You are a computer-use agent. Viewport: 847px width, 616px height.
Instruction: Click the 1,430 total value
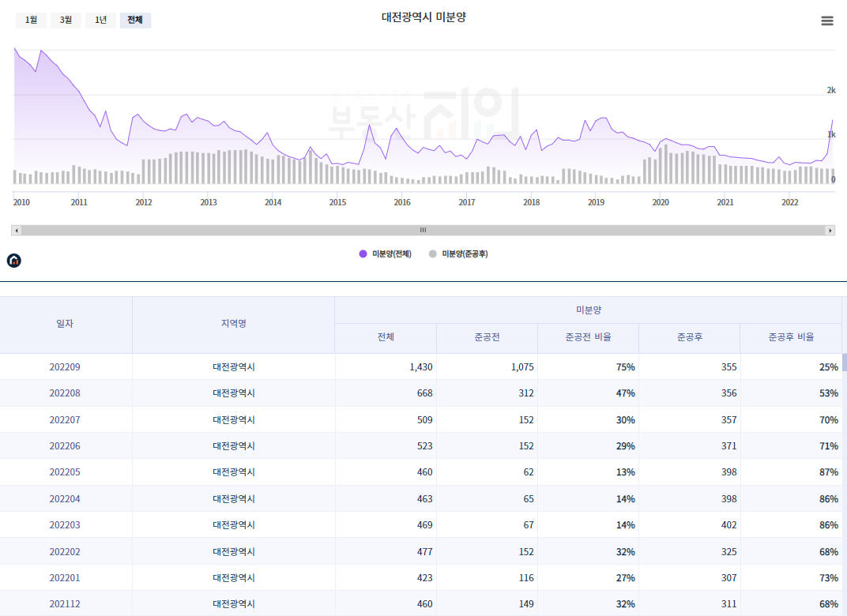tap(421, 367)
